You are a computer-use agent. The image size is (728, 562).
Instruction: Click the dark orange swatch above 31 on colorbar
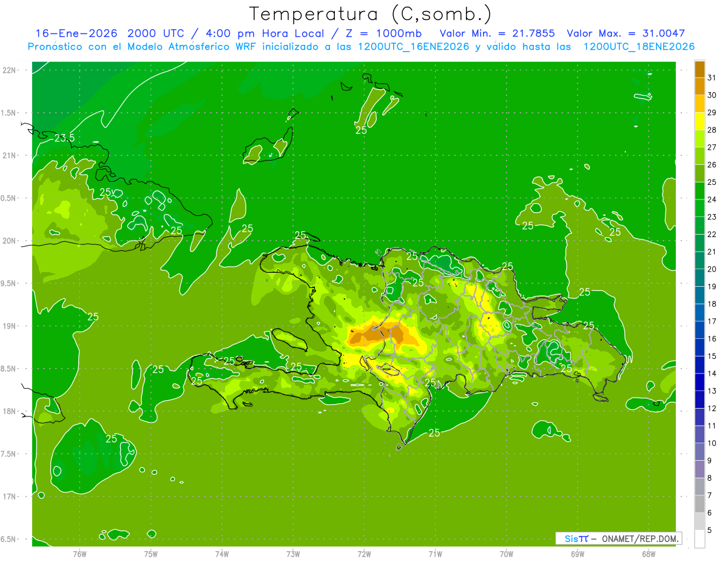click(x=699, y=69)
